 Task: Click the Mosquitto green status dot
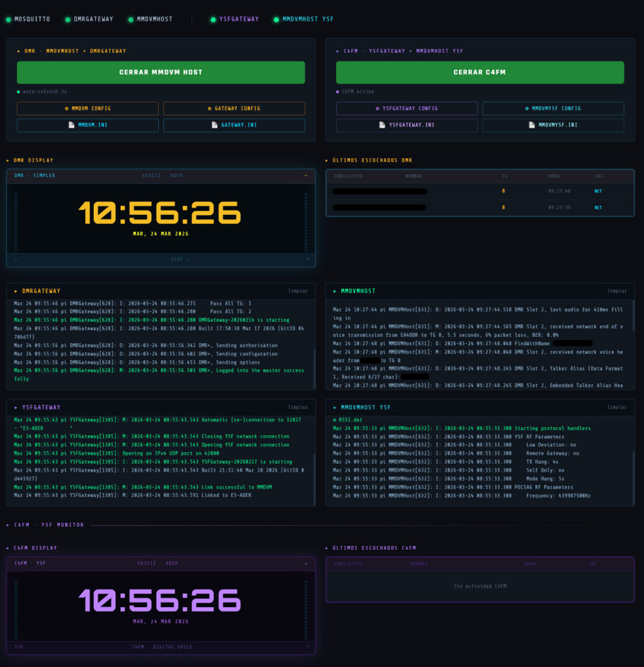tap(8, 20)
